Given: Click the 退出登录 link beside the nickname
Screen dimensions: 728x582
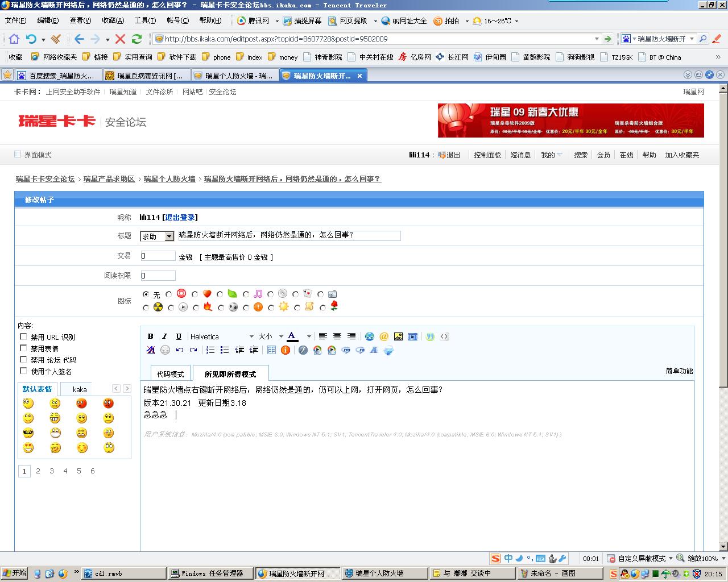Looking at the screenshot, I should coord(180,217).
